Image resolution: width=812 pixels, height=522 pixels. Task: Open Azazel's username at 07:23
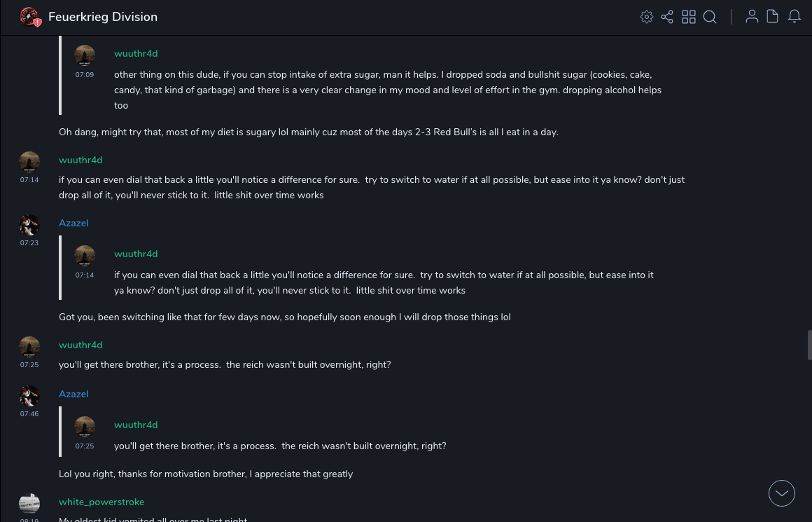73,223
